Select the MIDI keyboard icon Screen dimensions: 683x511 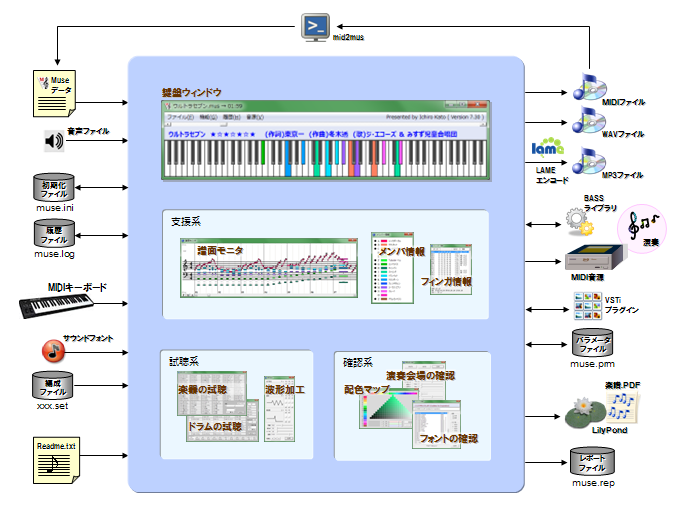[x=61, y=307]
